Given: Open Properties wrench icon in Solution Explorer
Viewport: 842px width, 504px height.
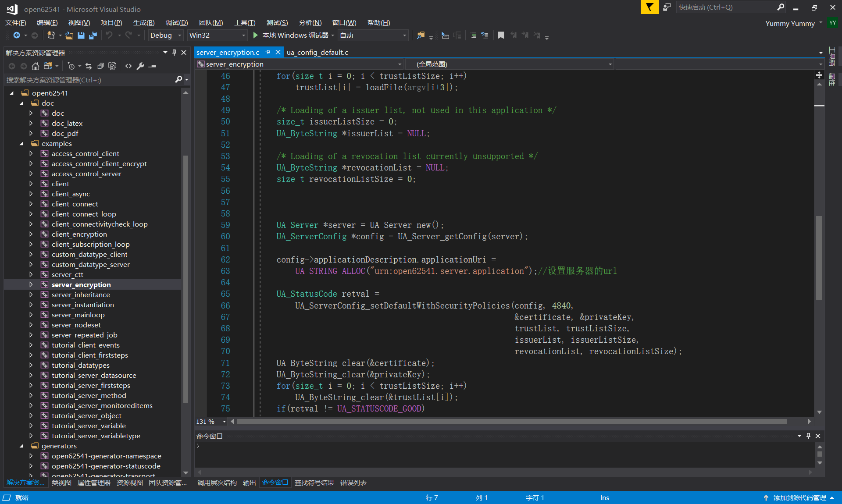Looking at the screenshot, I should 140,66.
